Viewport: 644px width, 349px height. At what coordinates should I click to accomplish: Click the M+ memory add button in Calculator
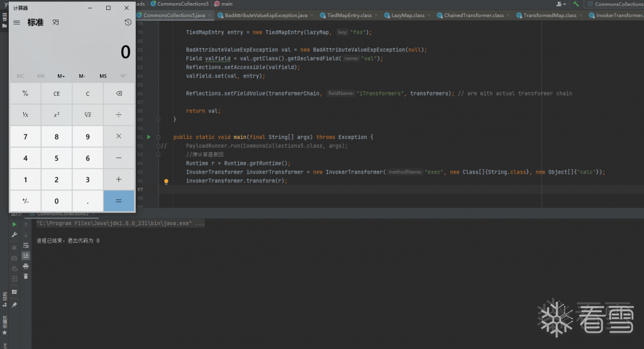coord(61,76)
